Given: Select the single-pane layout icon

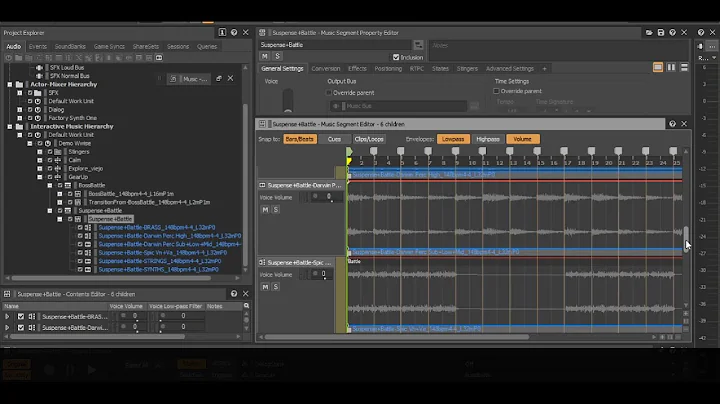Looking at the screenshot, I should pos(658,67).
